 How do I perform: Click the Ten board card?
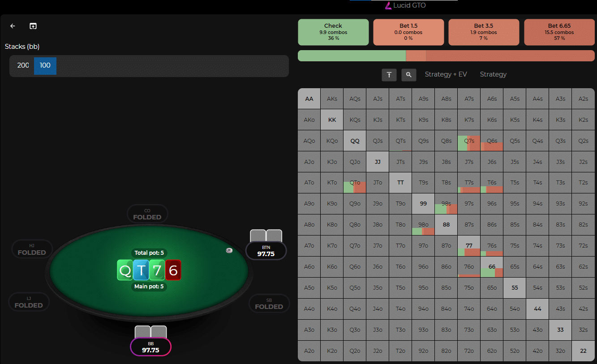click(141, 270)
